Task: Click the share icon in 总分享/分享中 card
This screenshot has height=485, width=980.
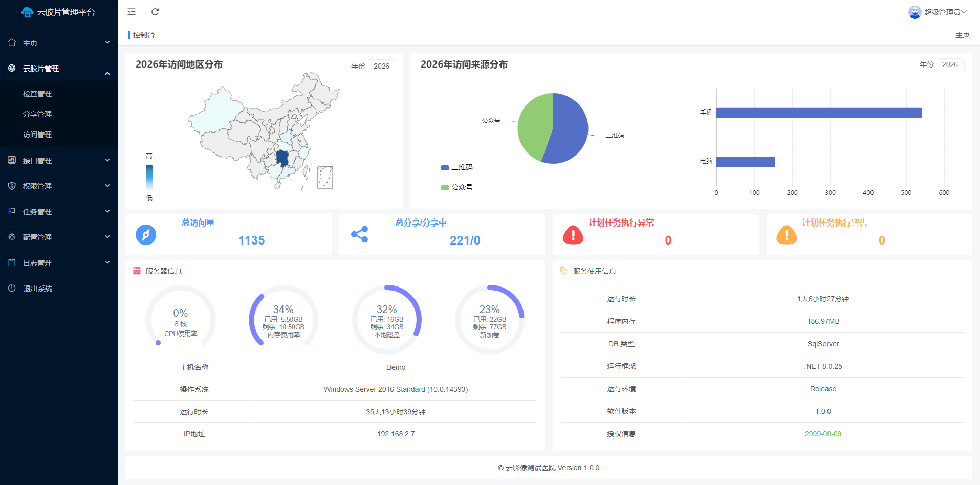Action: (x=360, y=234)
